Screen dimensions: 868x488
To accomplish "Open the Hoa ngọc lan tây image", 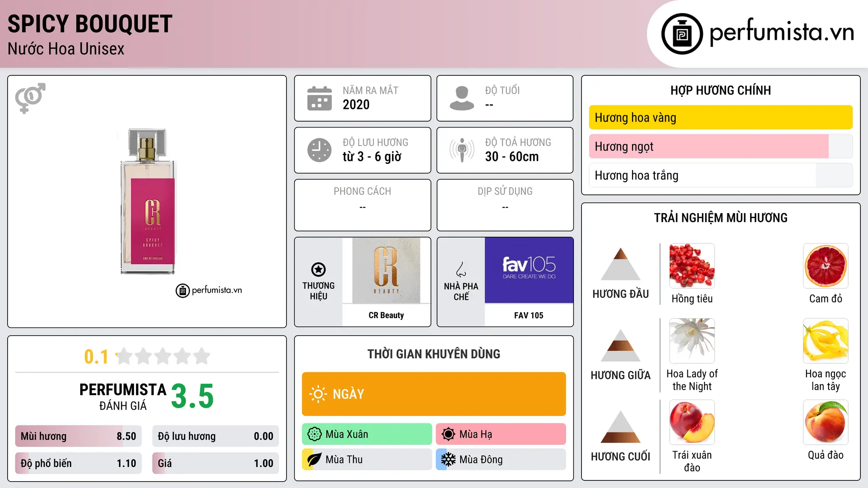I will click(x=826, y=341).
